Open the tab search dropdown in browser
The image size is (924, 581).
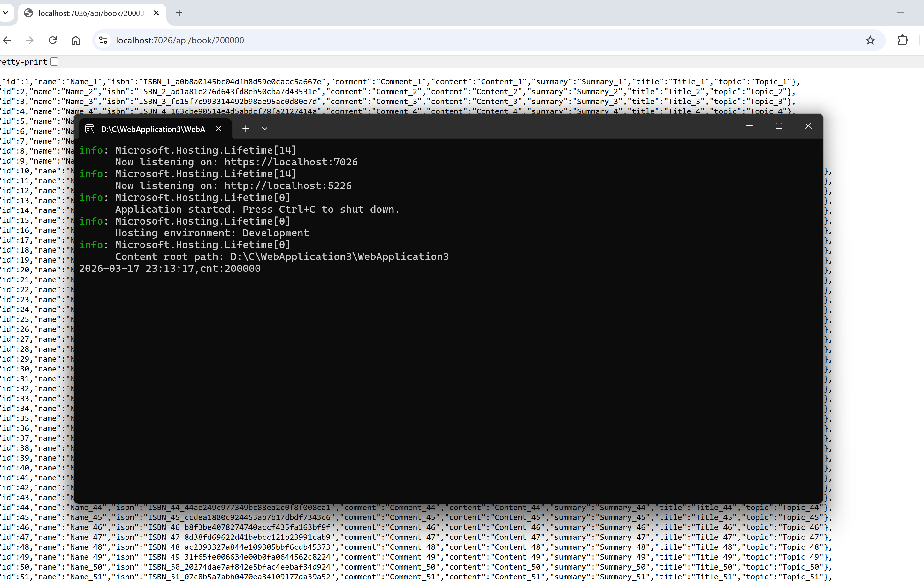5,13
